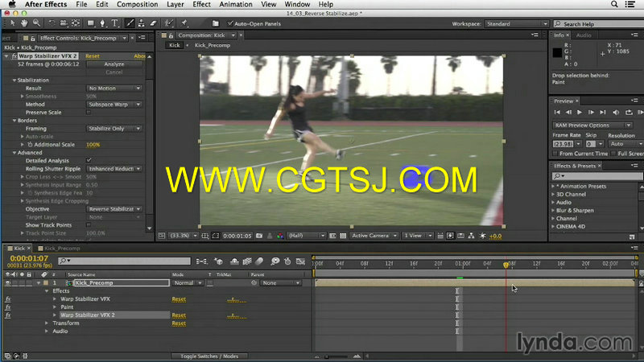
Task: Toggle fx switch for Warp Stabilizer VFX
Action: coord(8,299)
